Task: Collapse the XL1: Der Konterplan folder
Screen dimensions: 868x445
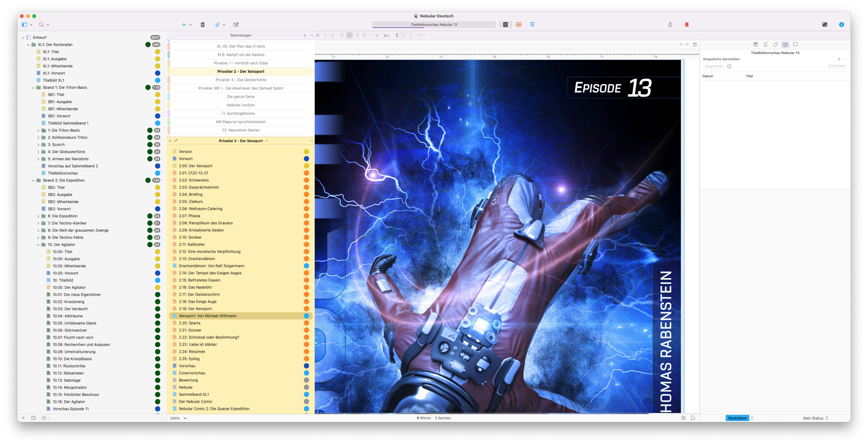Action: pos(28,45)
